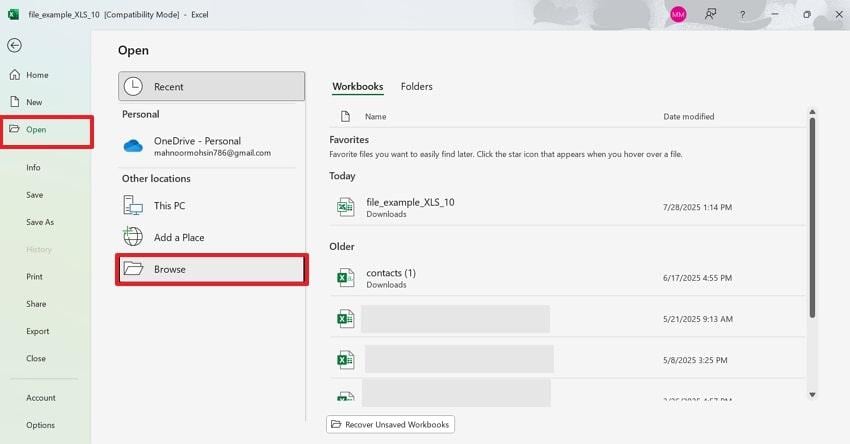Click the file list scroll up arrow

[812, 112]
